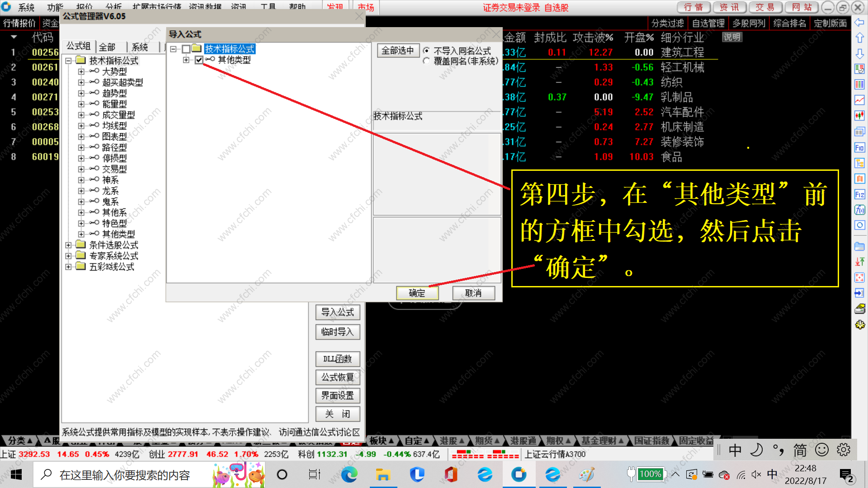Click the F10 info sidebar icon
Screen dimensions: 868x488
point(859,148)
